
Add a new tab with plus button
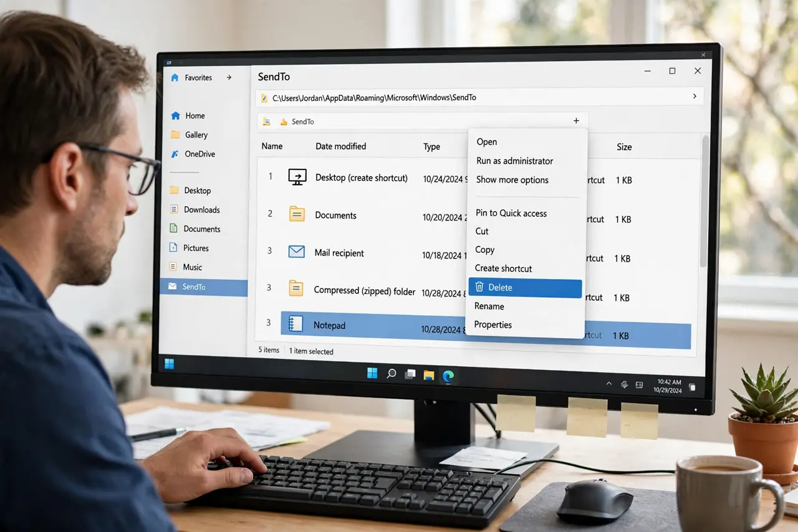(x=576, y=121)
